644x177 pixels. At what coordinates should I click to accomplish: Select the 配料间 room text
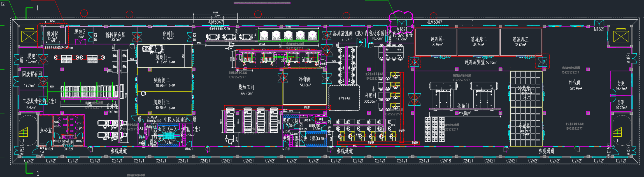(x=169, y=34)
